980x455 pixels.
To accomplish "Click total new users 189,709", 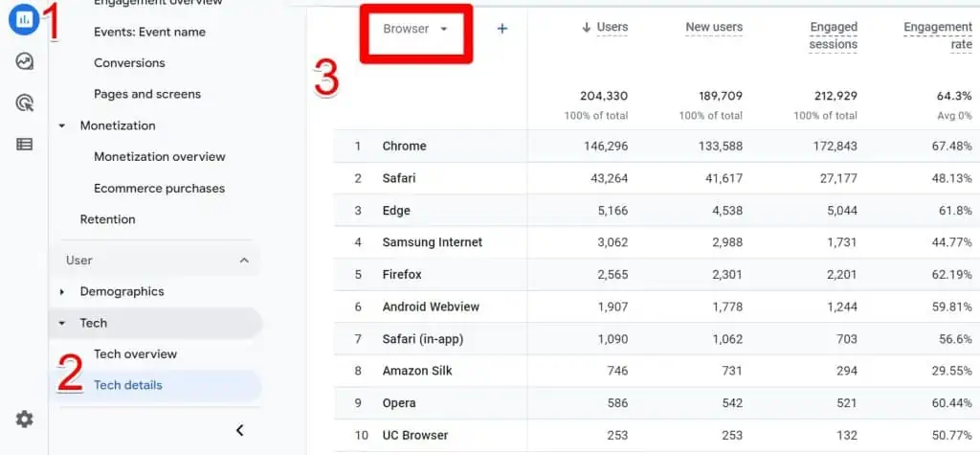I will [721, 97].
